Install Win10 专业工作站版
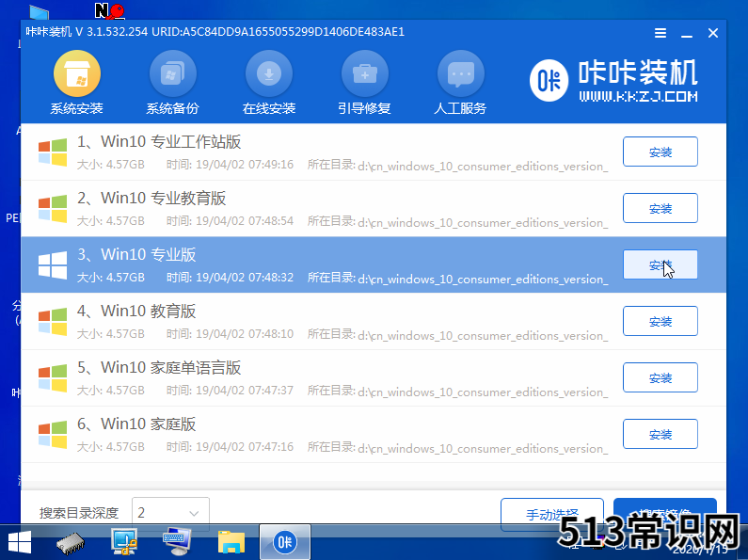The height and width of the screenshot is (560, 748). [x=660, y=152]
